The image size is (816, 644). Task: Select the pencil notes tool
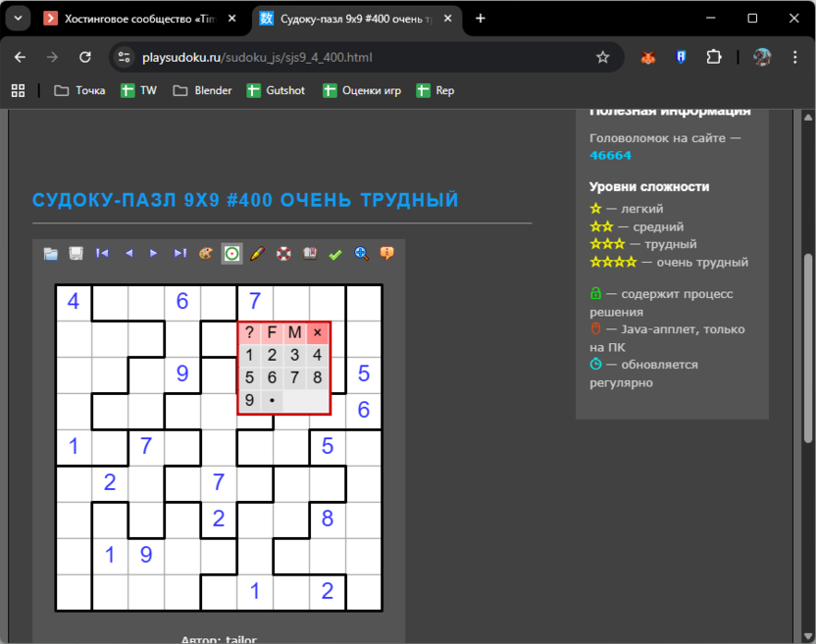[257, 253]
